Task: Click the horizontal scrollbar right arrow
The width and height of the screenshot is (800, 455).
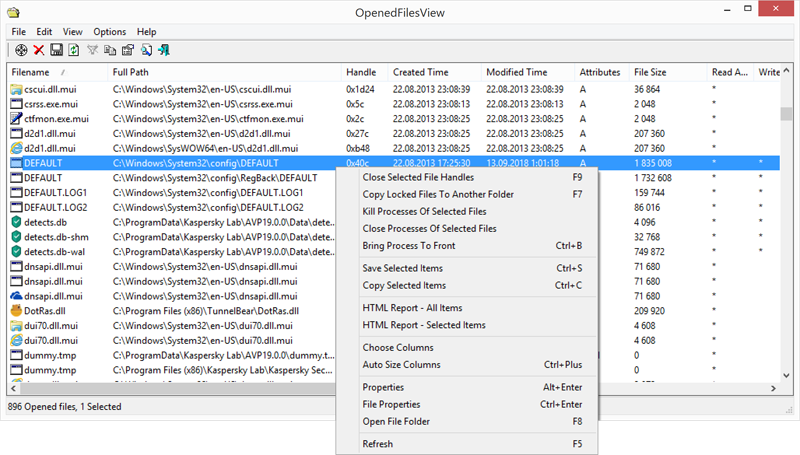Action: click(773, 389)
